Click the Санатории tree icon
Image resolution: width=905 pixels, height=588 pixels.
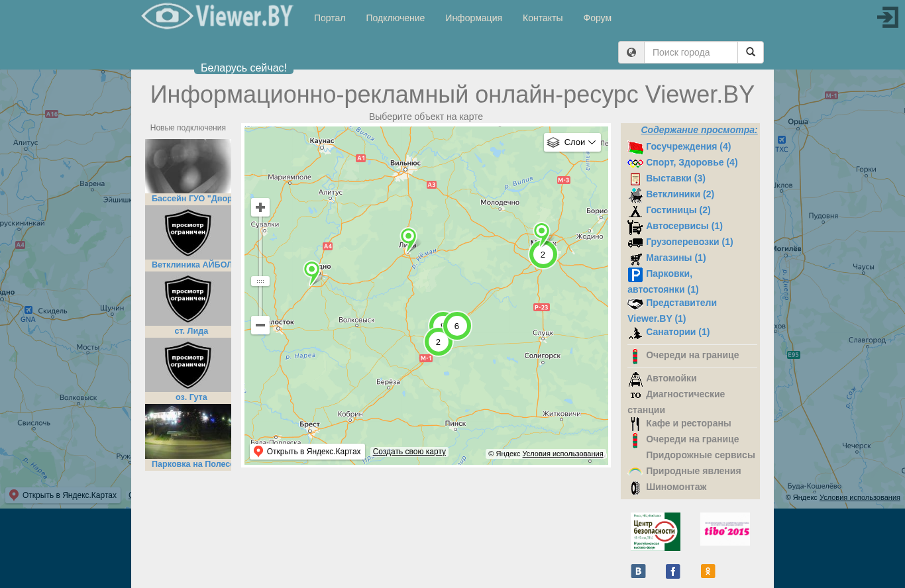pos(635,332)
